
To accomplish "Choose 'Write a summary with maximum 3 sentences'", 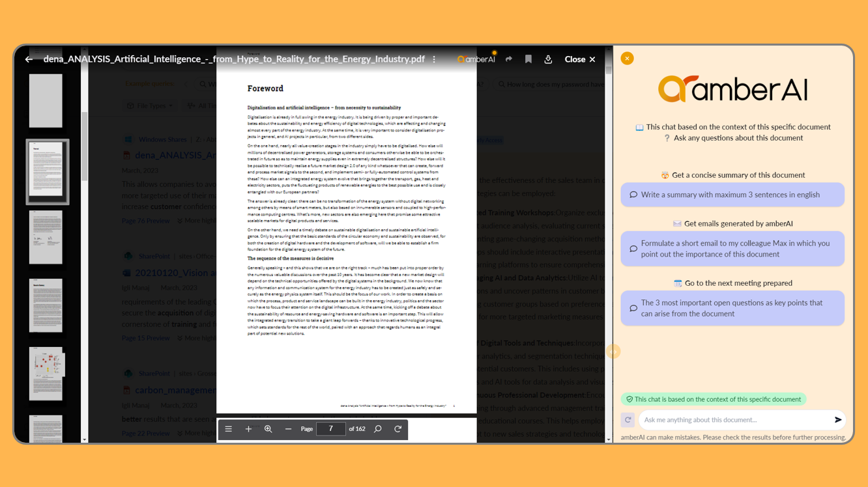I will pyautogui.click(x=732, y=195).
